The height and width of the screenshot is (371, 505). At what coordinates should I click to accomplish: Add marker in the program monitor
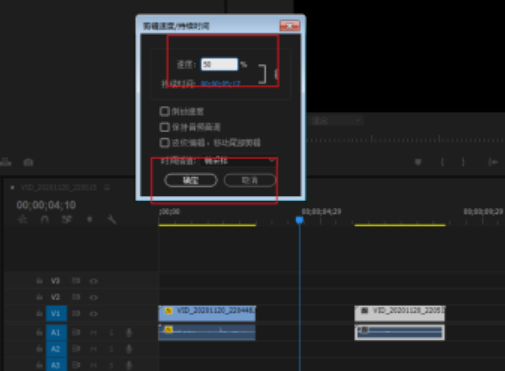[x=418, y=162]
